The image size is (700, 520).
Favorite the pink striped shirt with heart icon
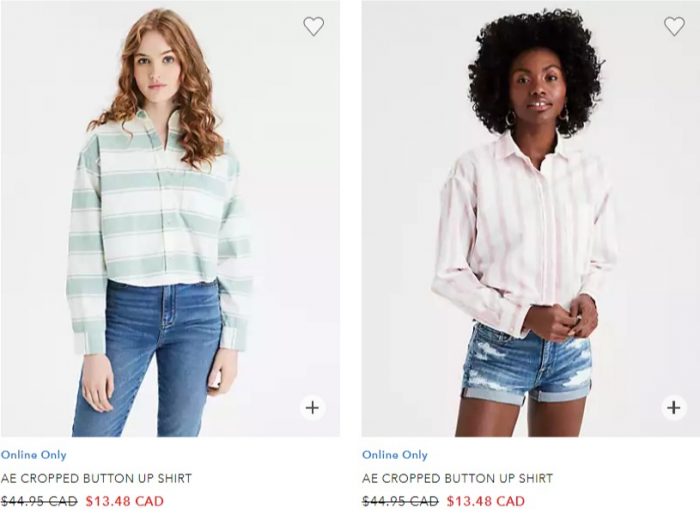click(x=674, y=26)
